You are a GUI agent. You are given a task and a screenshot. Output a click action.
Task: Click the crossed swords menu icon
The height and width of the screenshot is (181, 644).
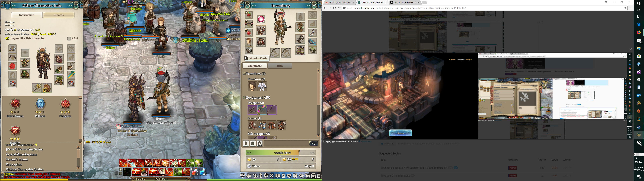point(272,176)
